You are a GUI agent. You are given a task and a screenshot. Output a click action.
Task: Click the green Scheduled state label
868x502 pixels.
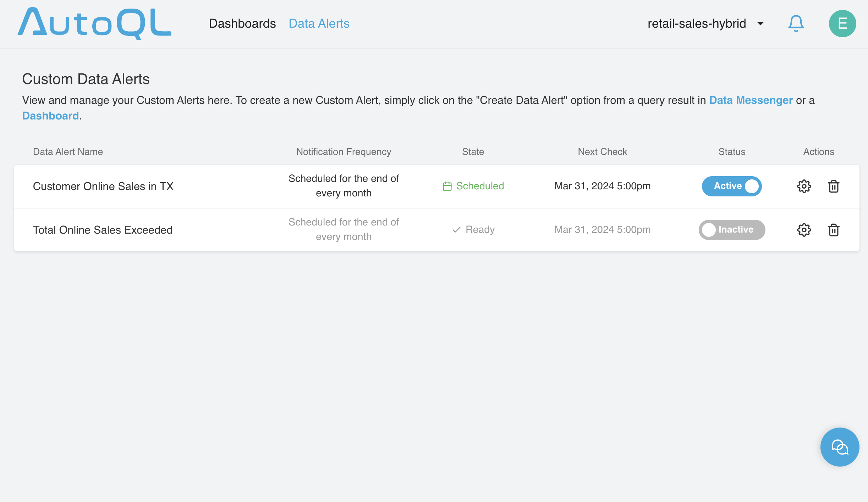coord(480,186)
